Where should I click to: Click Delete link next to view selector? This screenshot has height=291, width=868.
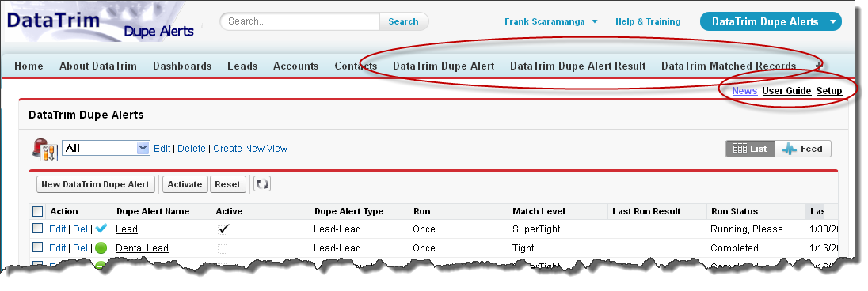pos(192,148)
